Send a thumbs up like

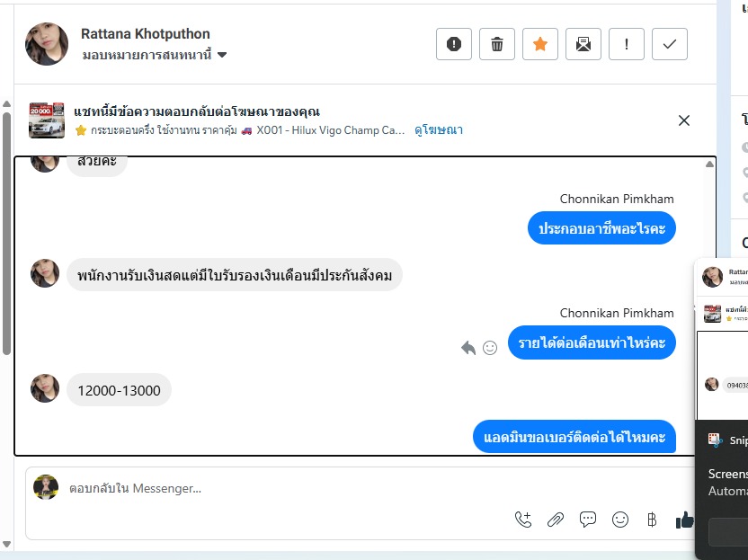(x=684, y=519)
